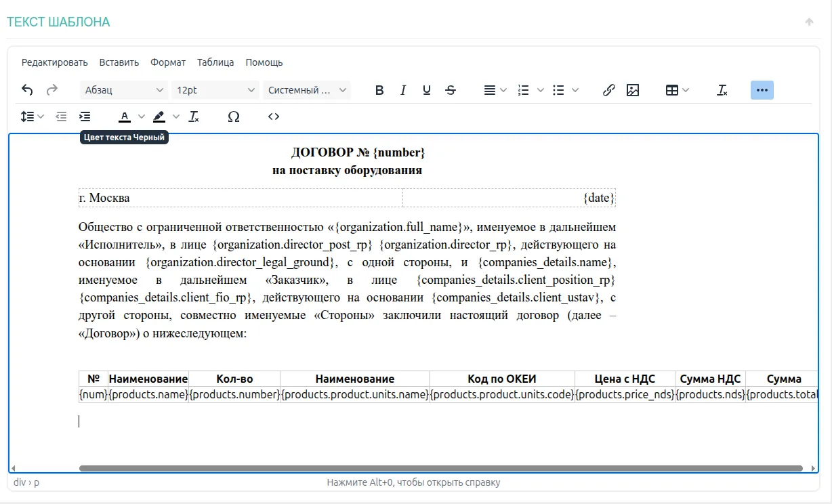Collapse the three-dots more toolbar button
The width and height of the screenshot is (832, 504).
(x=762, y=90)
